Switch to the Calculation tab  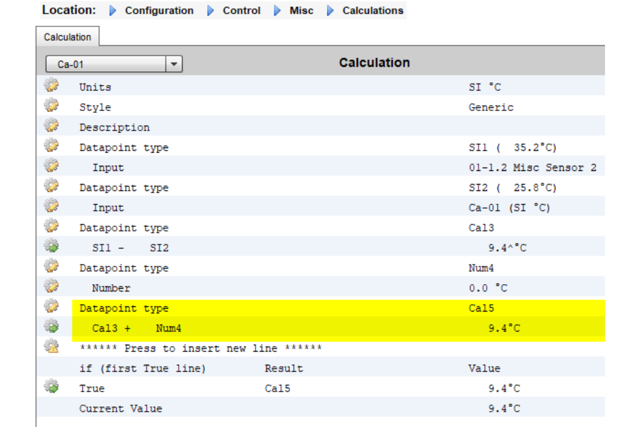(x=67, y=37)
